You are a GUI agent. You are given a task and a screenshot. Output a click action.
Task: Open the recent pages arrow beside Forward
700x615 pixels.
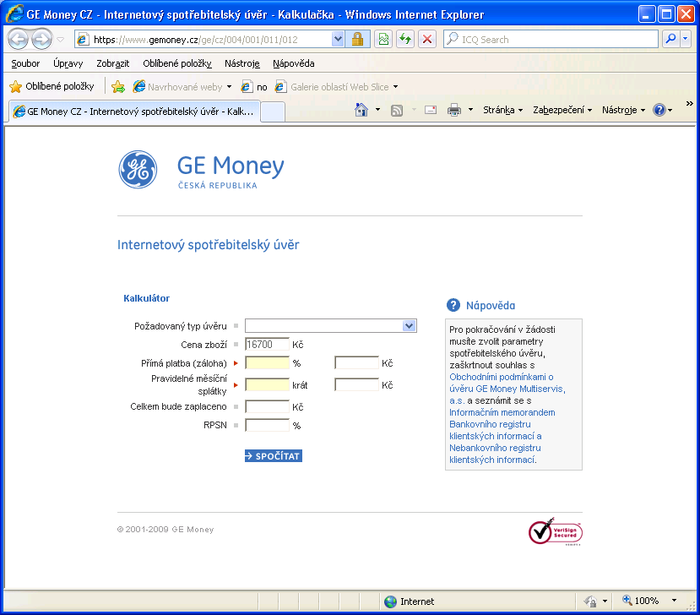[60, 40]
